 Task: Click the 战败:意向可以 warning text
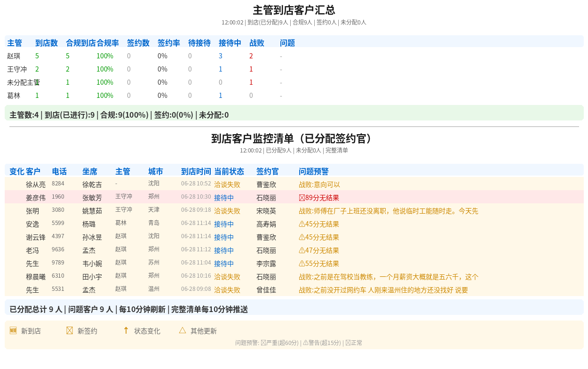coord(319,184)
